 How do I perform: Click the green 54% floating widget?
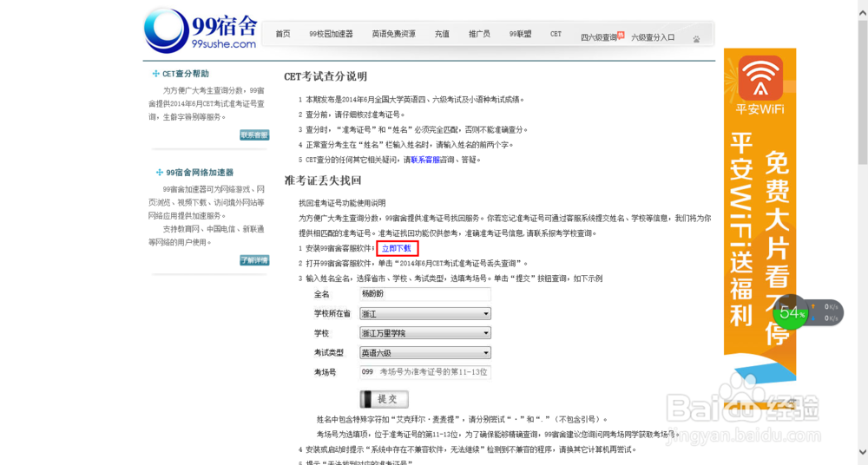791,312
